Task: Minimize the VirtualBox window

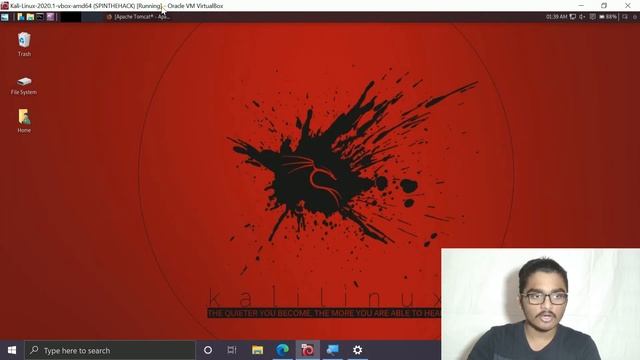Action: 581,6
